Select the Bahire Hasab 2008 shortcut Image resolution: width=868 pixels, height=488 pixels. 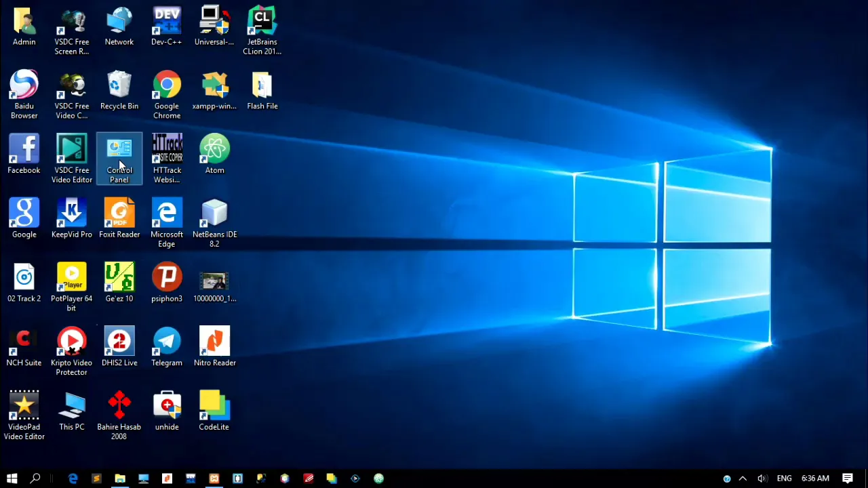(119, 416)
